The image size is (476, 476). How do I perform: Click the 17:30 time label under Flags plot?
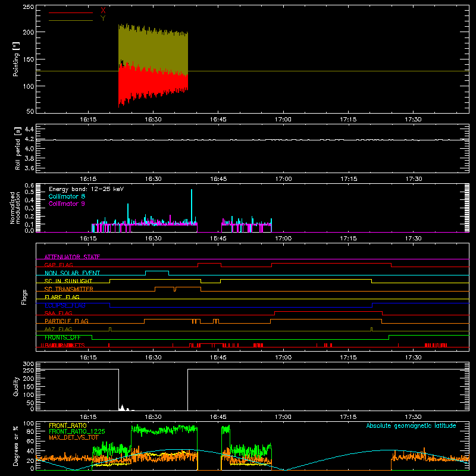pos(413,358)
